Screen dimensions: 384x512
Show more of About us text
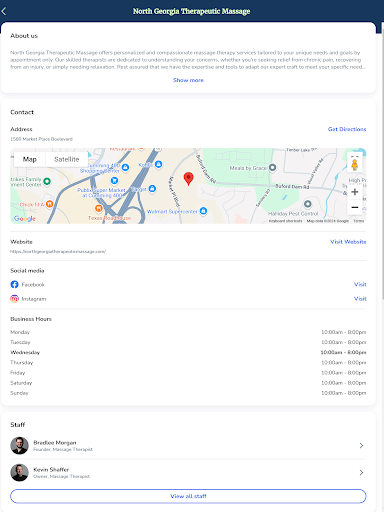point(188,80)
